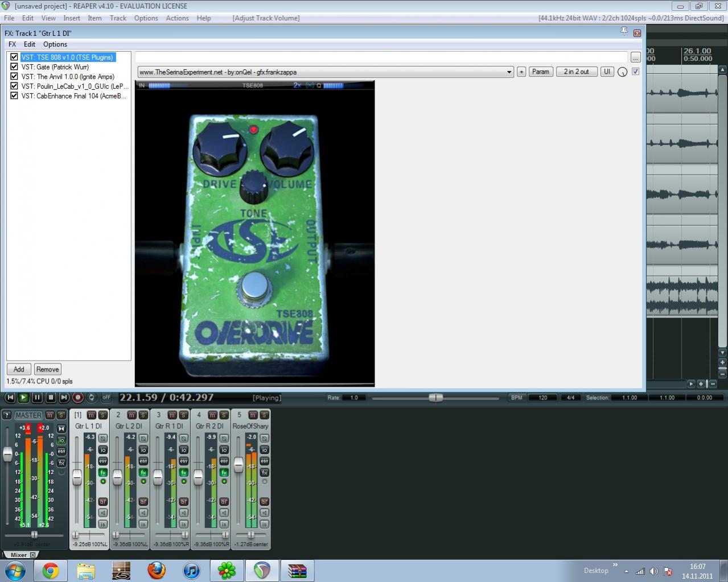Pin the FX window on top
728x582 pixels.
pos(624,32)
